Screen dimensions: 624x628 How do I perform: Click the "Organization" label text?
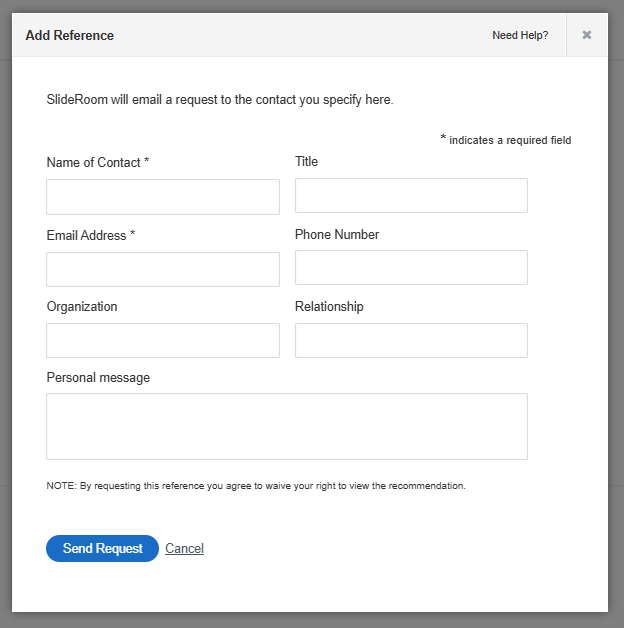(x=82, y=307)
